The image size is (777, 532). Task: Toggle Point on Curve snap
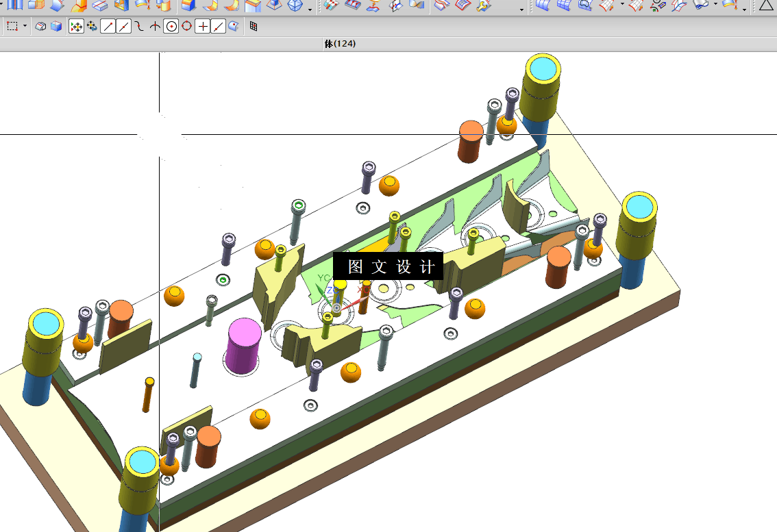tap(219, 26)
